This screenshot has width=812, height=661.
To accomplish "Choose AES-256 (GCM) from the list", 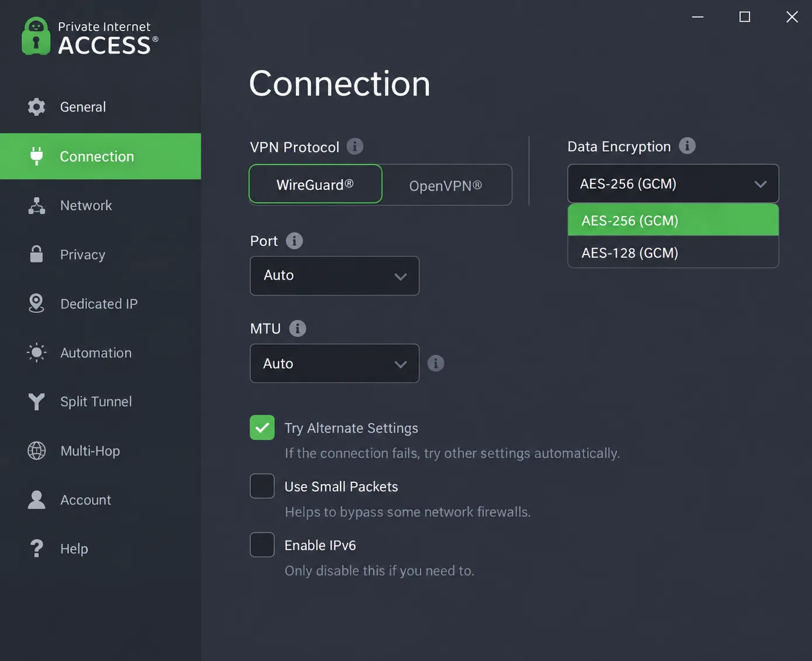I will 673,220.
